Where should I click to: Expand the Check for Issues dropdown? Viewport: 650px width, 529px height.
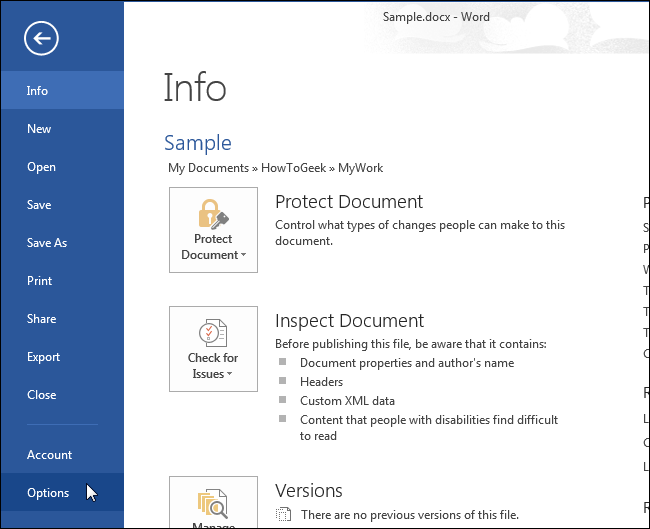(x=213, y=366)
